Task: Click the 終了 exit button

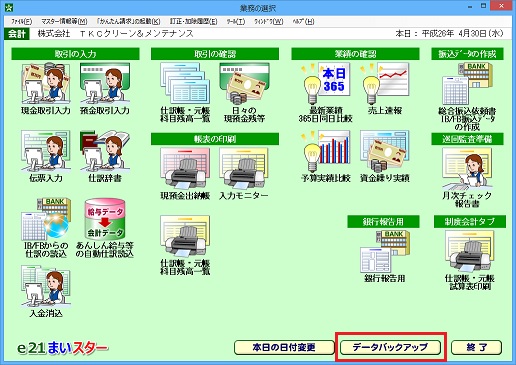Action: [476, 348]
